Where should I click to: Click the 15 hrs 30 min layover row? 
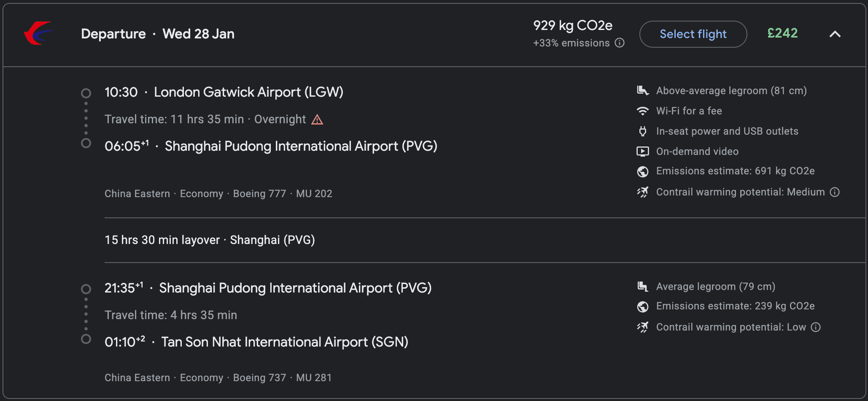click(210, 240)
